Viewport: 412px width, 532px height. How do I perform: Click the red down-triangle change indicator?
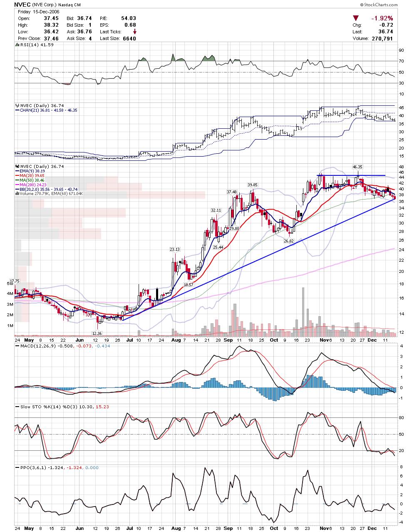point(356,18)
